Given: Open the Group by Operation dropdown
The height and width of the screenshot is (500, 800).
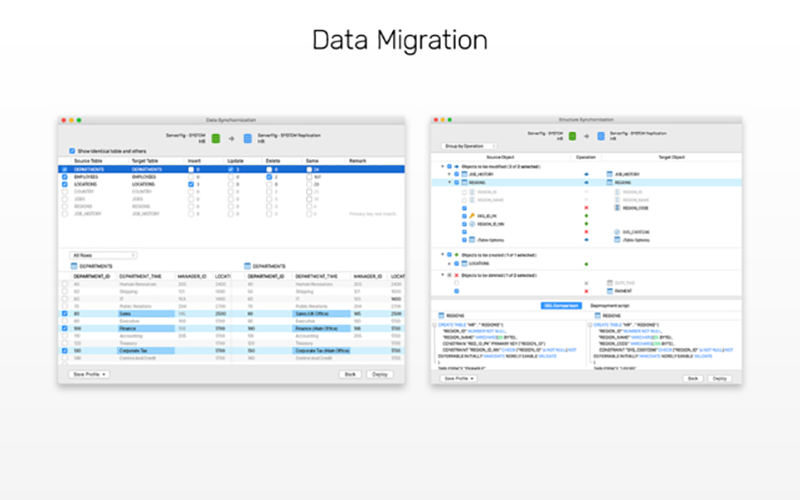Looking at the screenshot, I should [x=468, y=146].
